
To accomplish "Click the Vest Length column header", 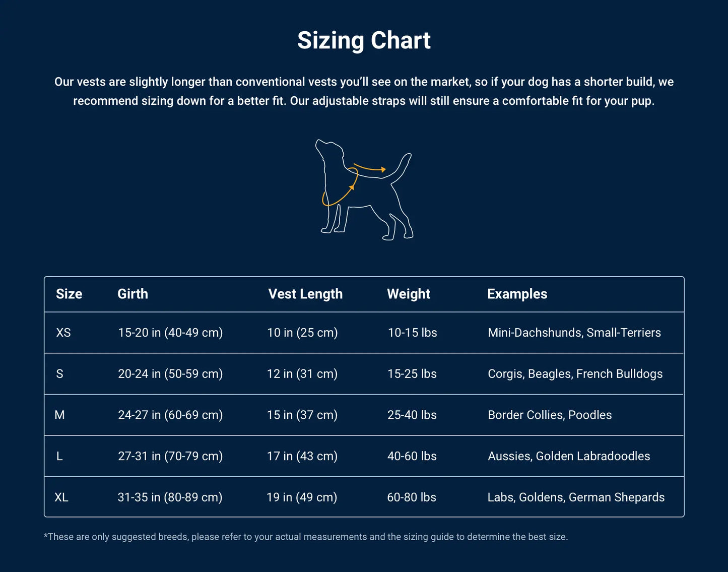I will point(305,294).
